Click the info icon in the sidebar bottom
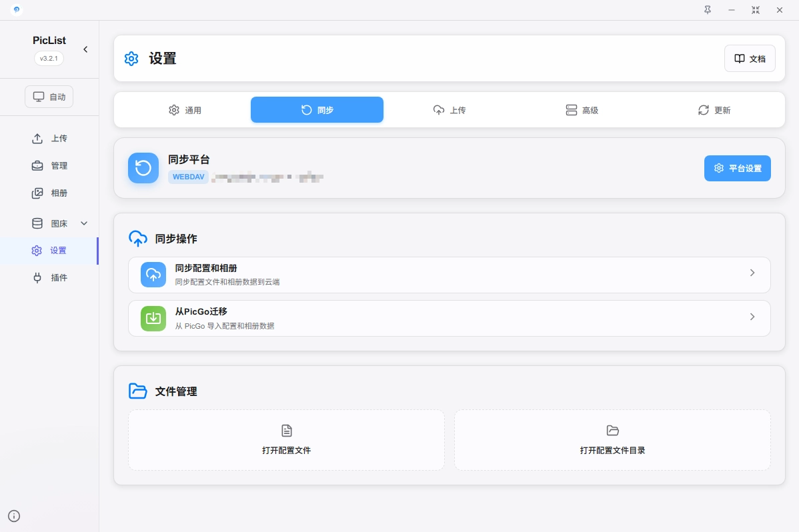The height and width of the screenshot is (532, 799). coord(14,515)
